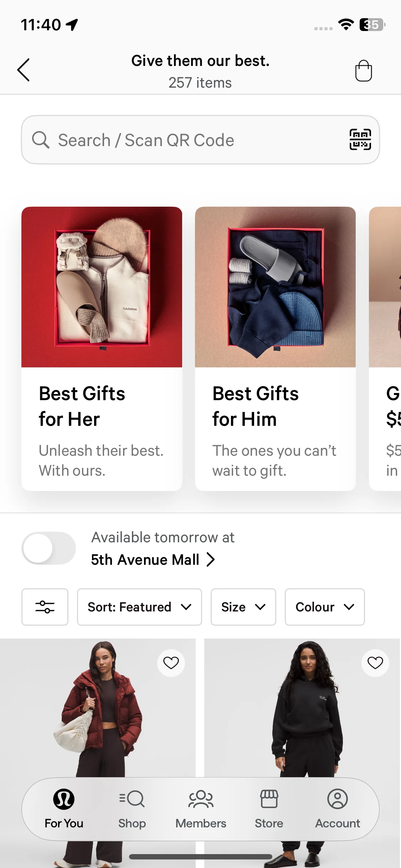Tap the search magnifier icon
Image resolution: width=401 pixels, height=868 pixels.
coord(40,140)
